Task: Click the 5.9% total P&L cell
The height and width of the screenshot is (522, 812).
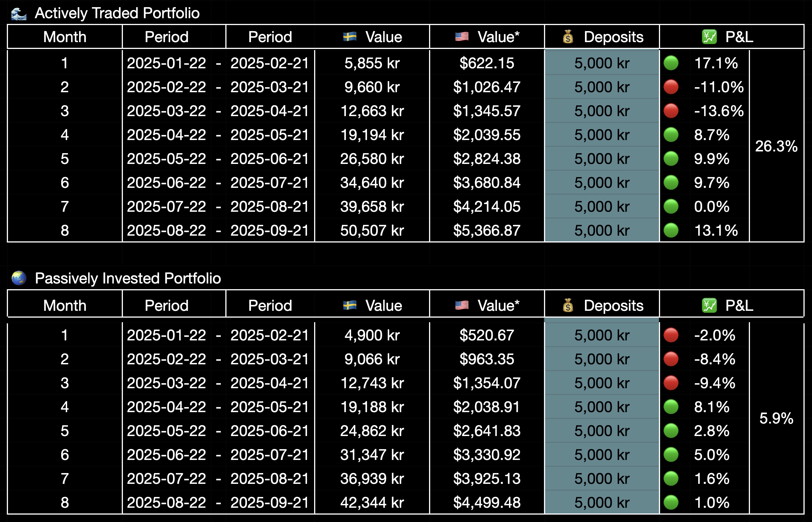Action: [x=776, y=418]
